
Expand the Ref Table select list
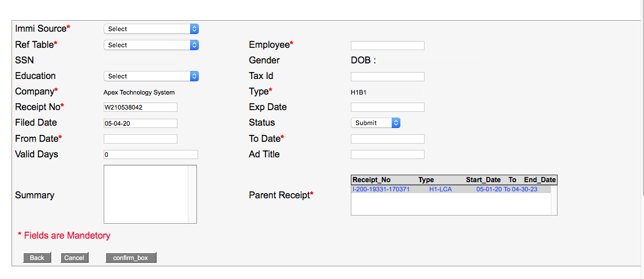pyautogui.click(x=151, y=45)
